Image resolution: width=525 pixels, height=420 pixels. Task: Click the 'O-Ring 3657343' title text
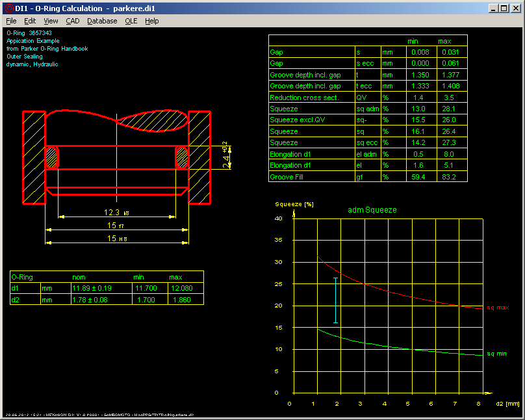tap(29, 33)
